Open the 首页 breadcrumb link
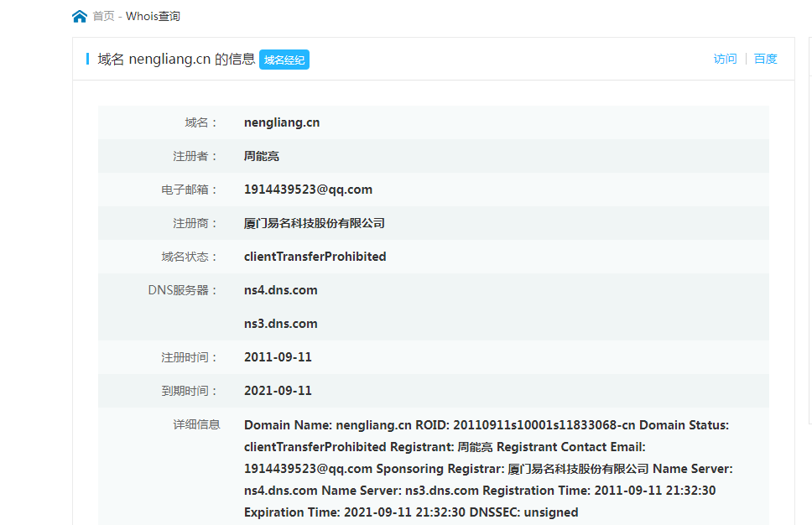 pos(103,16)
